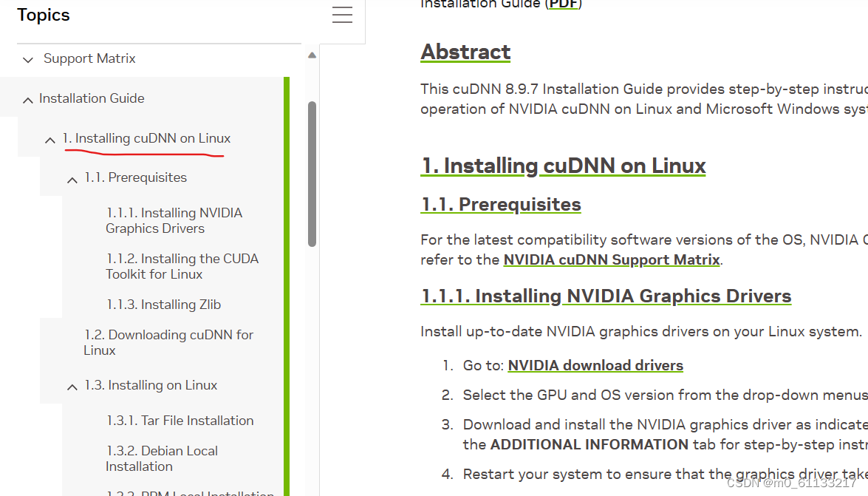
Task: Jump to 1.1.3. Installing Zlib
Action: (163, 305)
